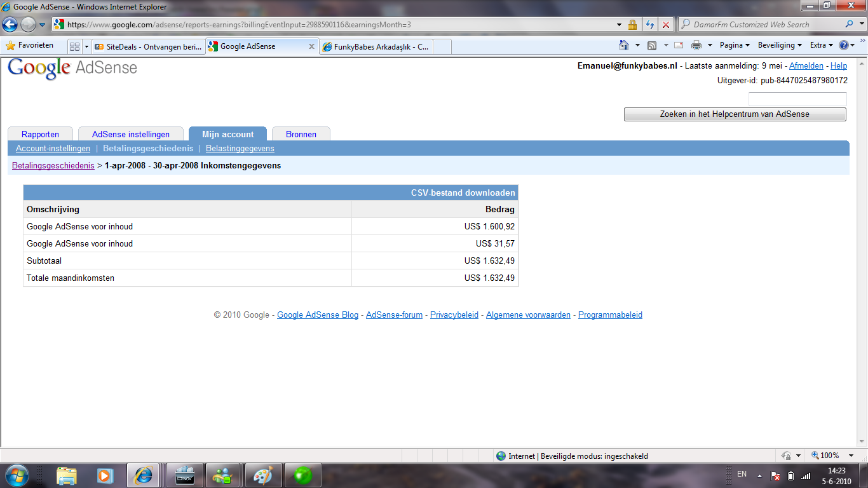Click the US$ 1.600,92 amount cell
The height and width of the screenshot is (488, 868).
[435, 226]
